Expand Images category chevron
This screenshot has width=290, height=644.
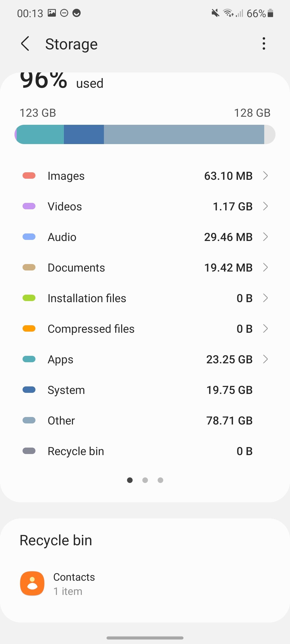(x=265, y=176)
